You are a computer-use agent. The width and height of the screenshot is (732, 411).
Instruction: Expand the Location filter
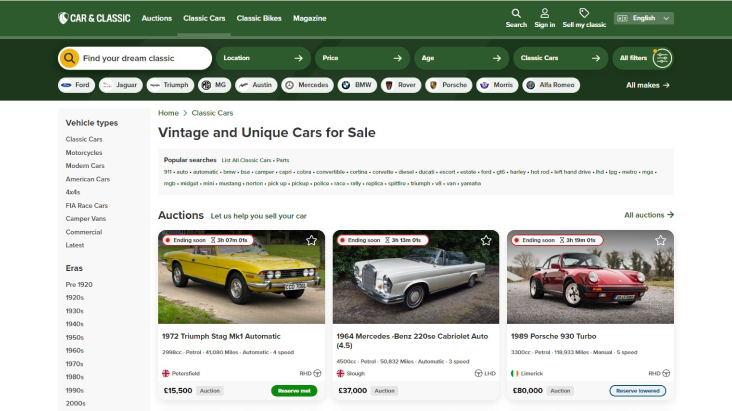pos(263,58)
